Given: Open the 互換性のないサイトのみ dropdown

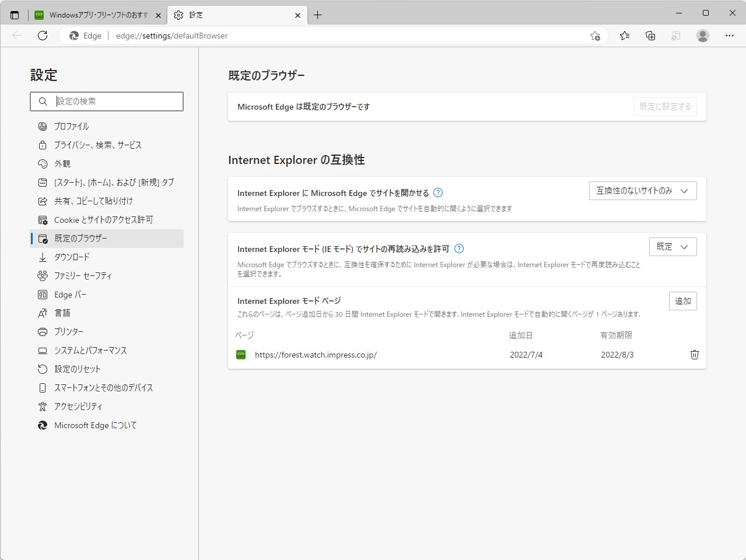Looking at the screenshot, I should pos(642,190).
